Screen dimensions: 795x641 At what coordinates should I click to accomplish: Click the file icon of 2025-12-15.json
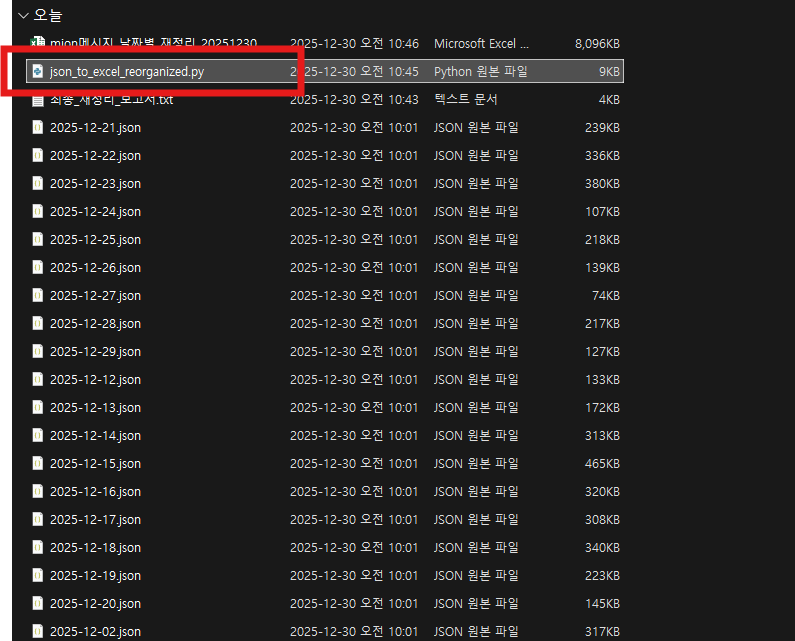tap(38, 464)
